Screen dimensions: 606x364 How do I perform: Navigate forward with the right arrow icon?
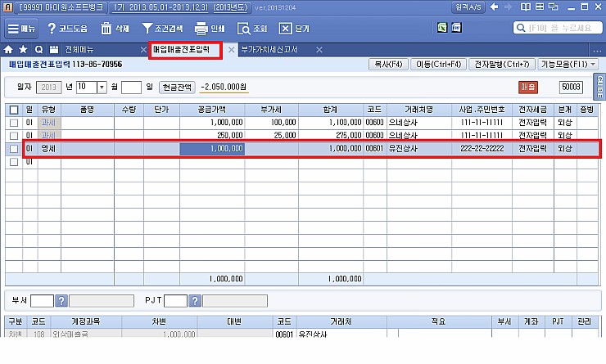click(x=509, y=7)
